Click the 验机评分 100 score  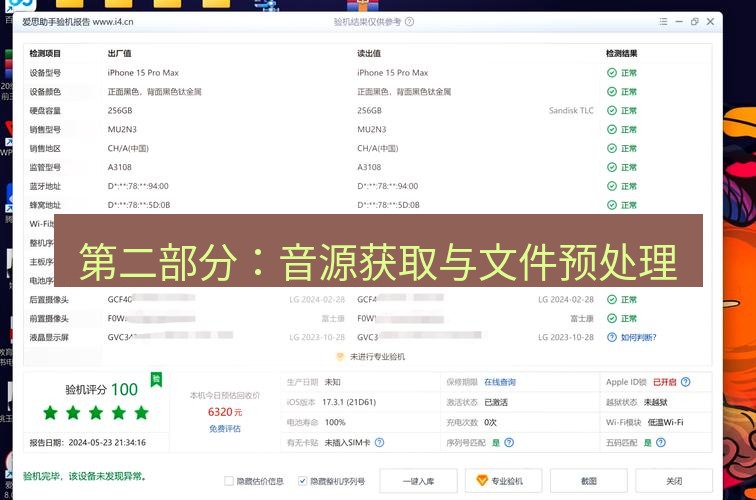[101, 389]
